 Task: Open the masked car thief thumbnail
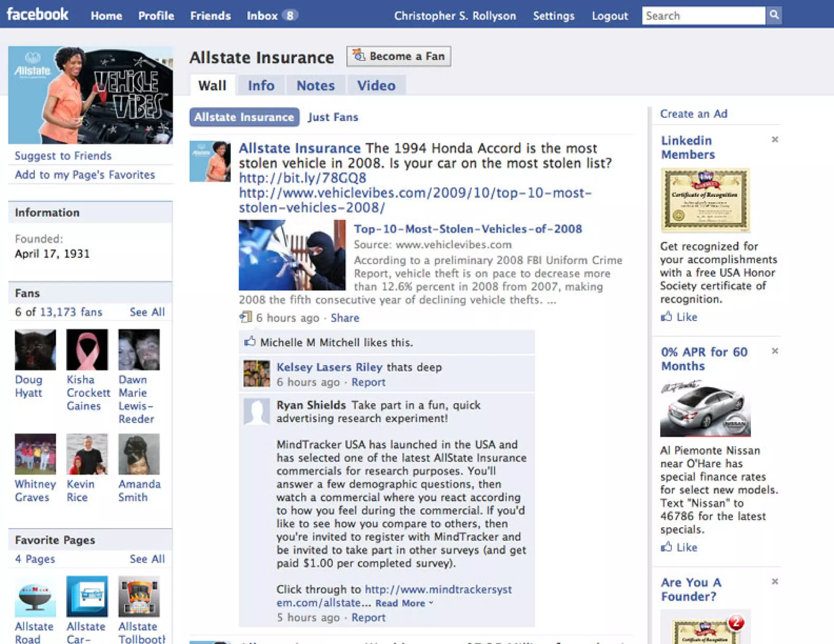tap(292, 255)
